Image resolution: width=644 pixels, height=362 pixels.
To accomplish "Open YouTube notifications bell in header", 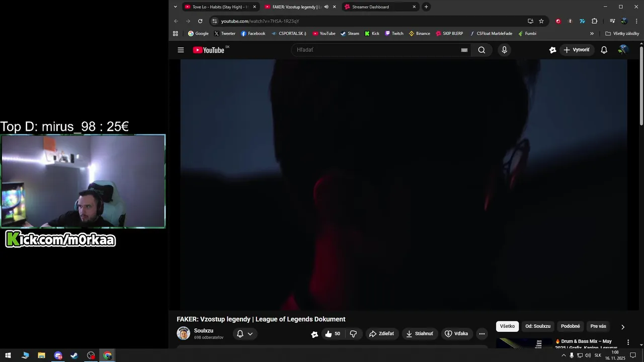I will tap(604, 50).
